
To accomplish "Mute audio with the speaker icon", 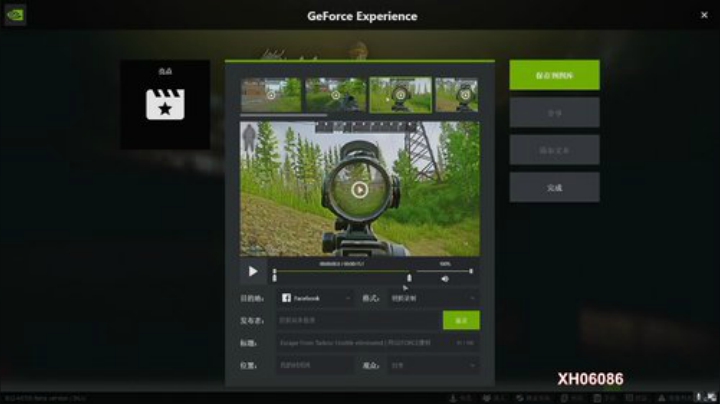I will coord(444,279).
